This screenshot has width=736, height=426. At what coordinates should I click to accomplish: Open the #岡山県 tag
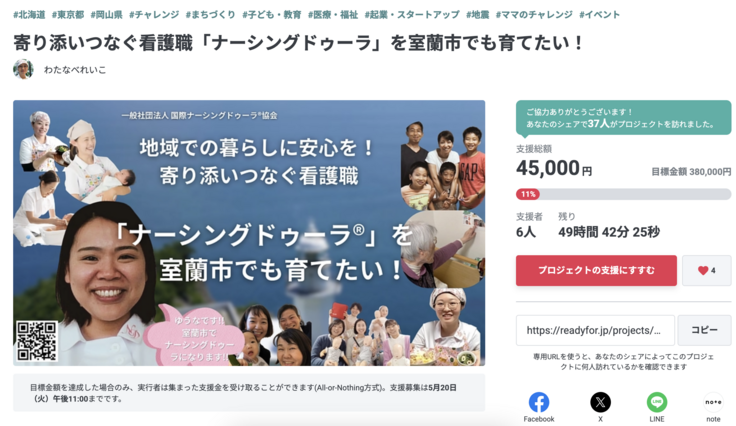pyautogui.click(x=106, y=15)
